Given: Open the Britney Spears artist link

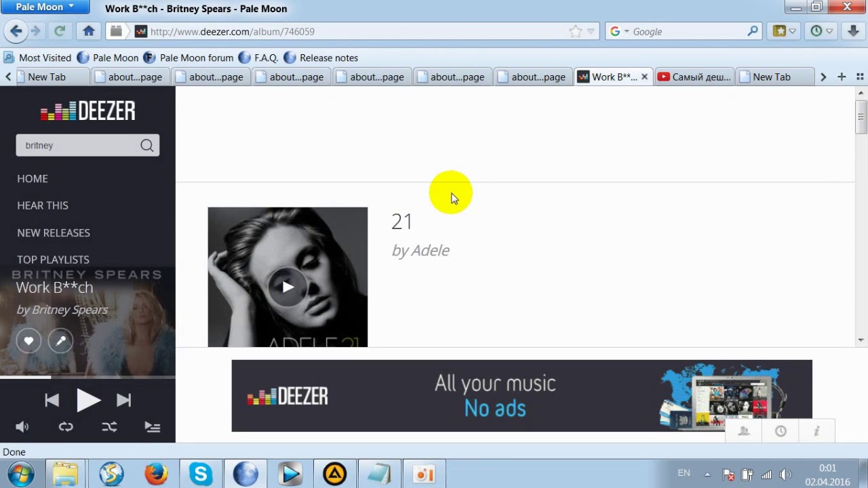Looking at the screenshot, I should (70, 310).
